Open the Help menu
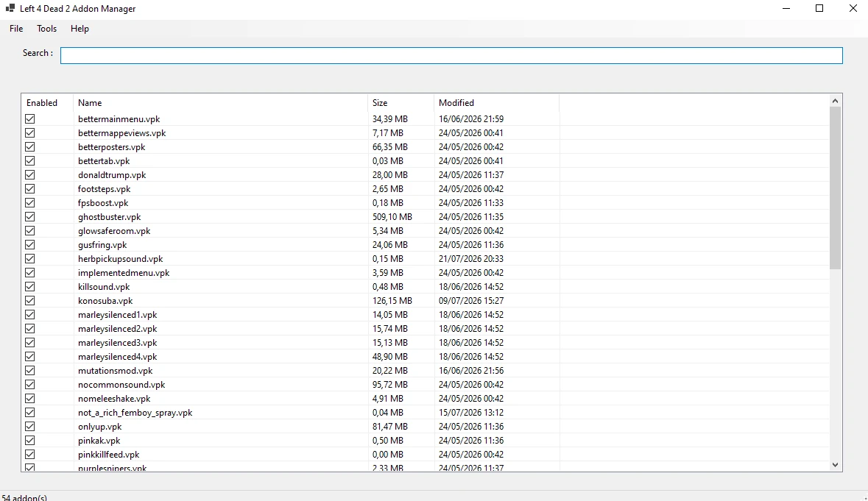The height and width of the screenshot is (501, 868). pyautogui.click(x=80, y=29)
